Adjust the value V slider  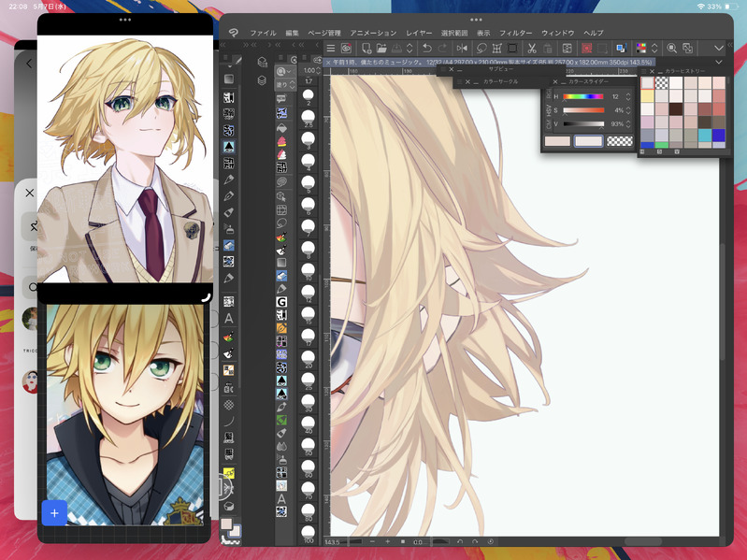pos(583,123)
